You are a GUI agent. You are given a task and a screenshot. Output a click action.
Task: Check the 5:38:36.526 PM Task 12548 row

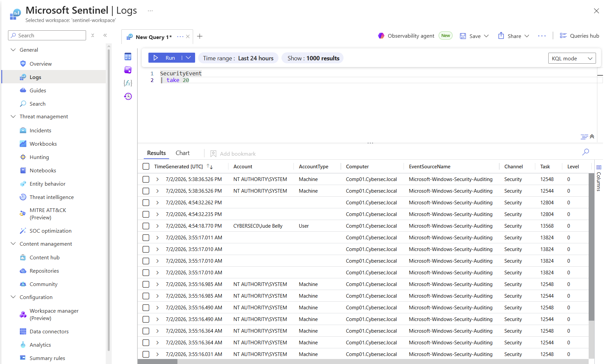pyautogui.click(x=146, y=179)
